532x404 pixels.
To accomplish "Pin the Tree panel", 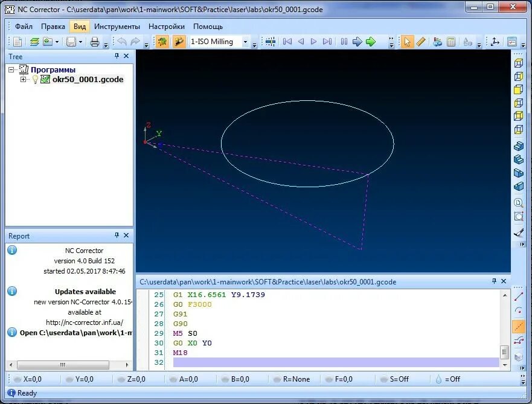I will pos(117,56).
